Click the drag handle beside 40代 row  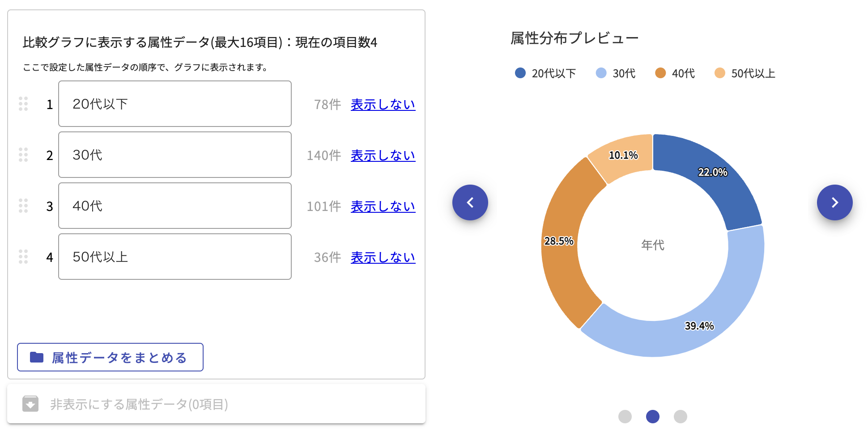point(23,206)
